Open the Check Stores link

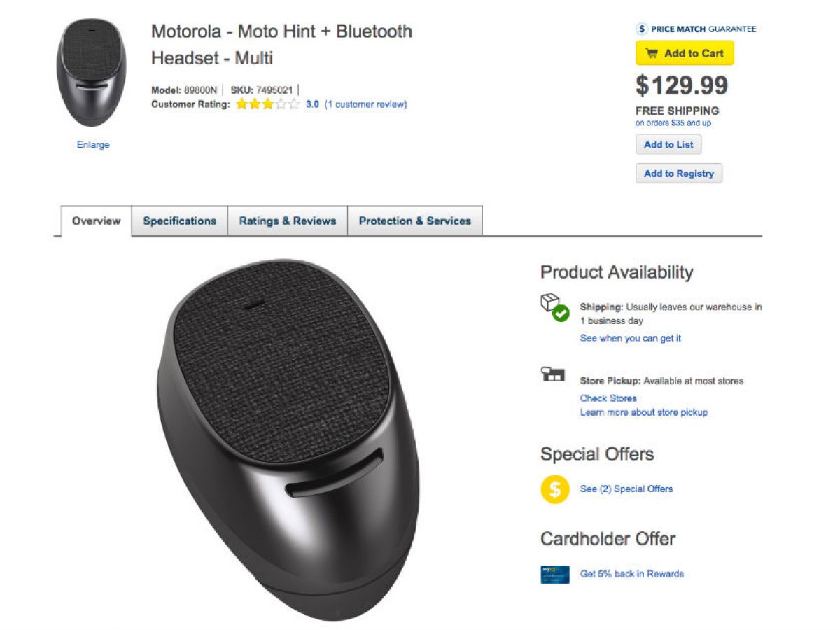tap(608, 398)
